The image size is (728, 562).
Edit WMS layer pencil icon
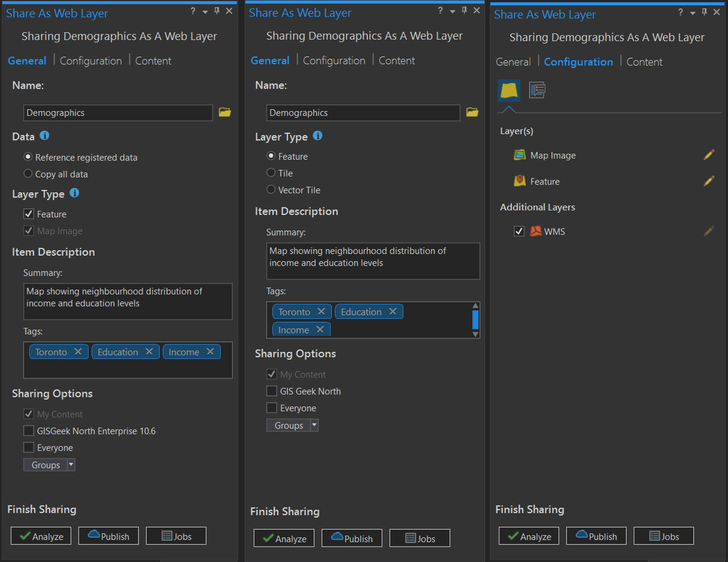pyautogui.click(x=708, y=231)
